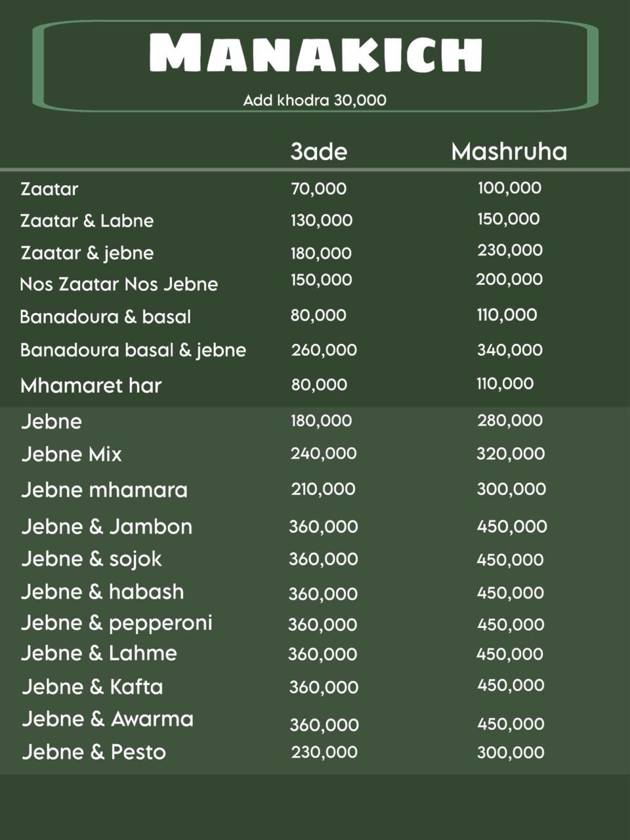Tap the Zaatar & jebne 3ade price 180,000
This screenshot has height=840, width=630.
321,253
